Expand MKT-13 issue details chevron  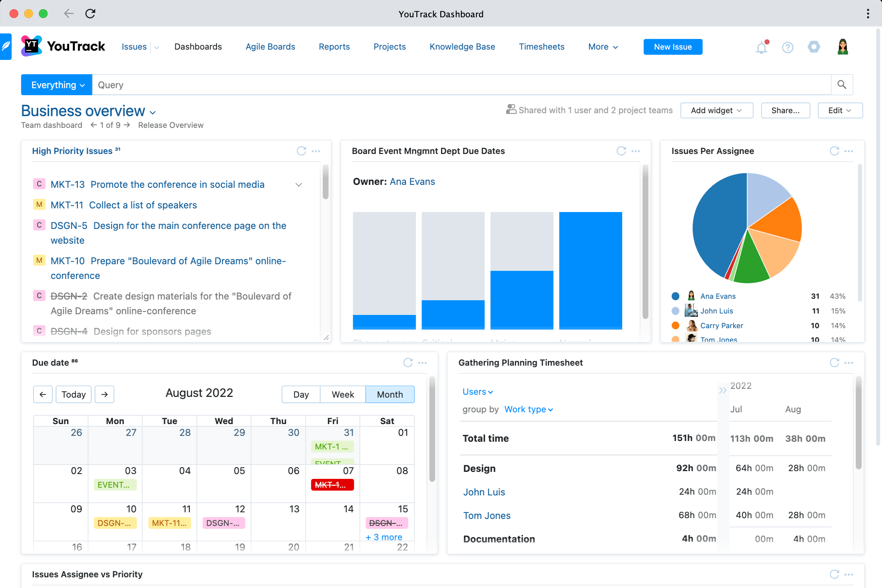click(x=299, y=184)
